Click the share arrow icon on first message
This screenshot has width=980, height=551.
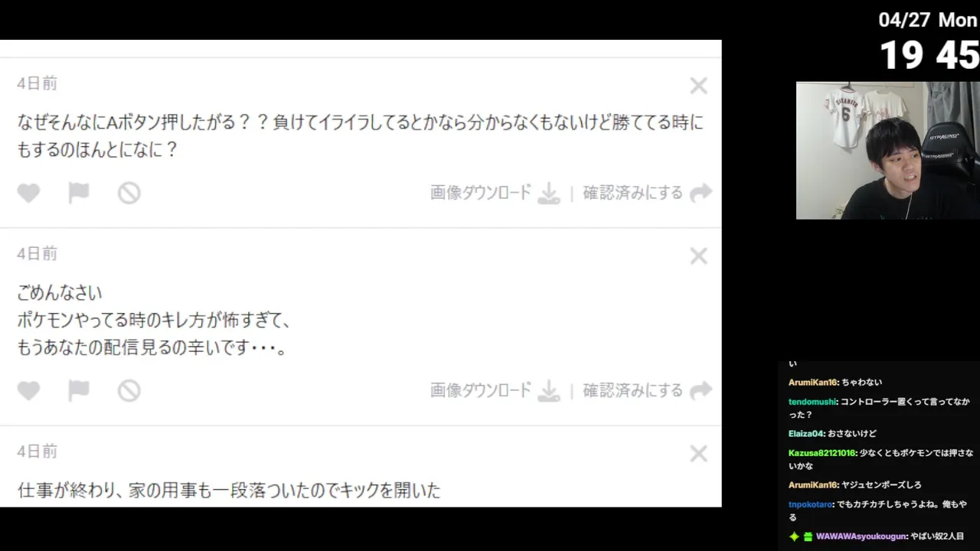pyautogui.click(x=701, y=194)
